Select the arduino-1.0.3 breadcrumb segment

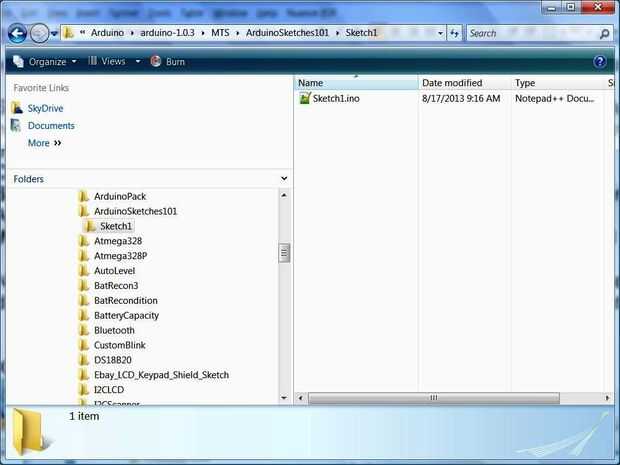coord(167,33)
